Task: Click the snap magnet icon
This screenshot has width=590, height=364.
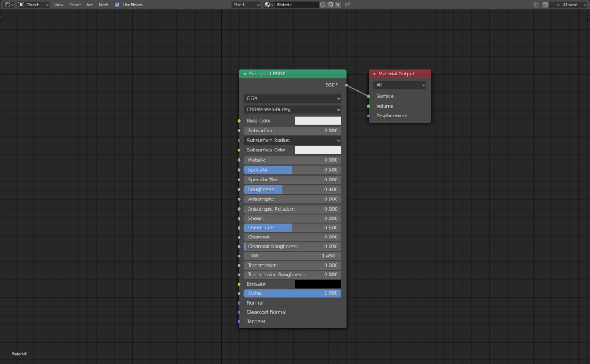Action: tap(545, 5)
